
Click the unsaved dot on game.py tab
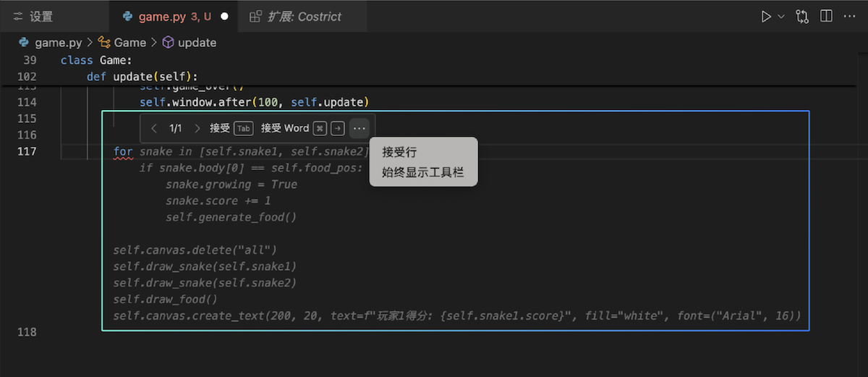[x=225, y=17]
